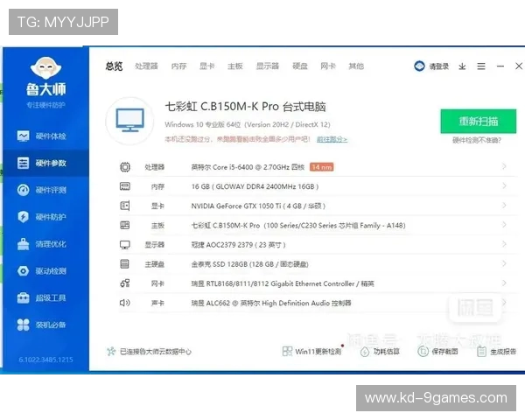Select 硬件参数 sidebar item

click(x=45, y=163)
